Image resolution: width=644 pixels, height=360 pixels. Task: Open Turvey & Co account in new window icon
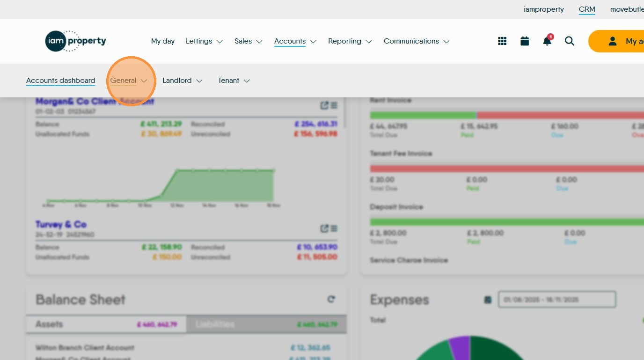[x=324, y=228]
